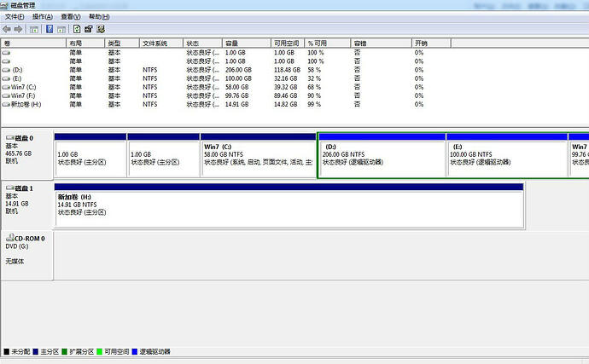589x364 pixels.
Task: Click the 磁盘 0 465.76 GB disk label
Action: [x=27, y=154]
